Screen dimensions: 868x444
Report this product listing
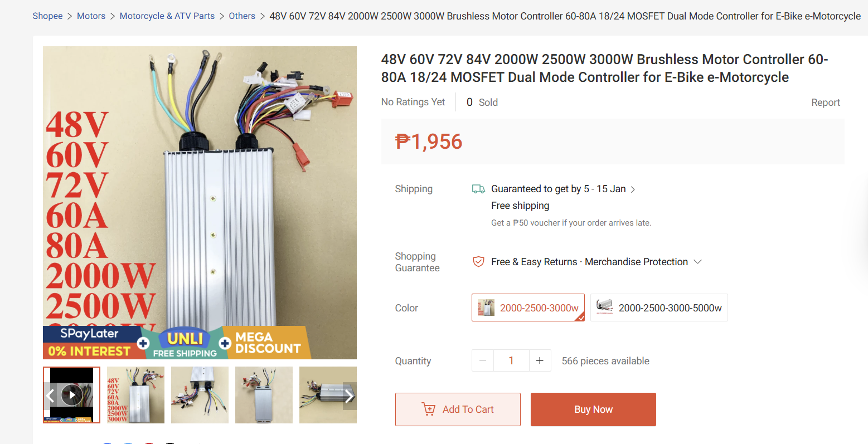(x=825, y=103)
